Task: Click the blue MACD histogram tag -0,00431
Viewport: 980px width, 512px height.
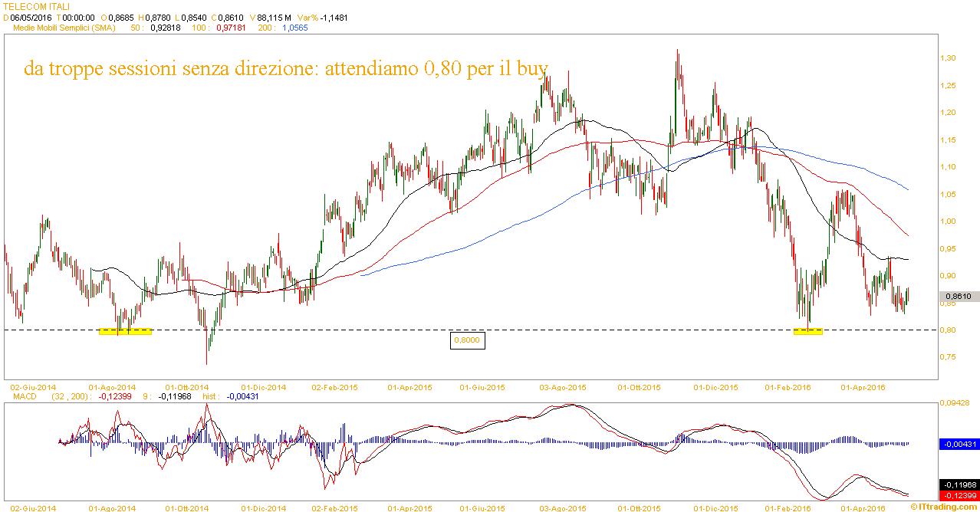Action: coord(959,444)
